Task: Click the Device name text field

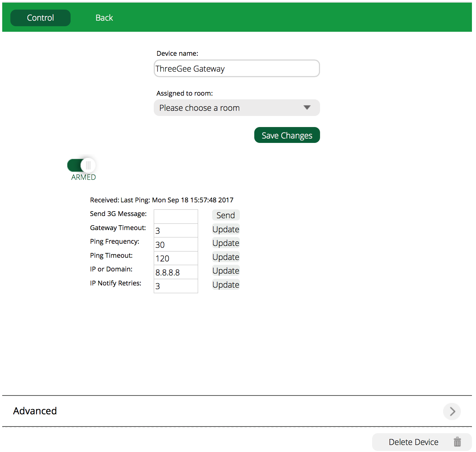Action: [237, 69]
